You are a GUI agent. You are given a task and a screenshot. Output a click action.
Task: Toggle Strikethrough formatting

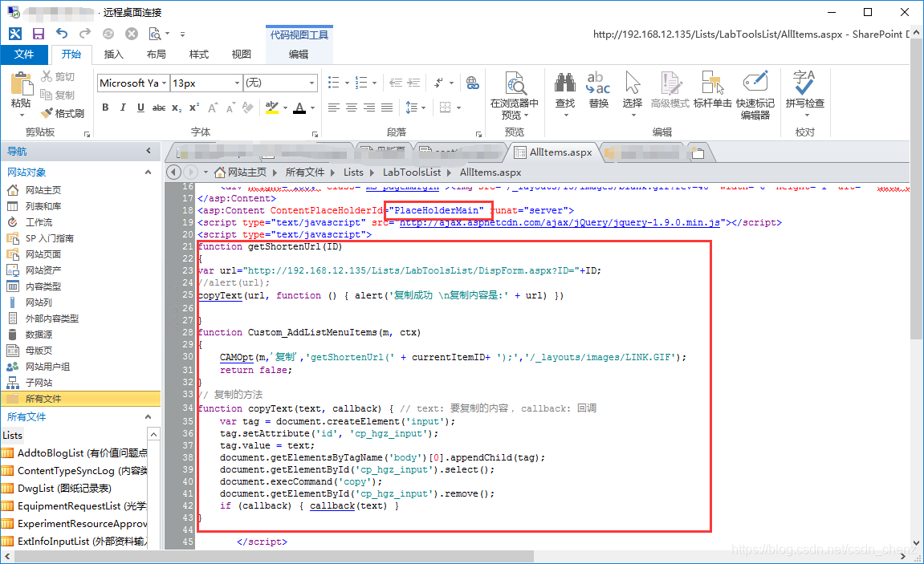click(x=158, y=108)
